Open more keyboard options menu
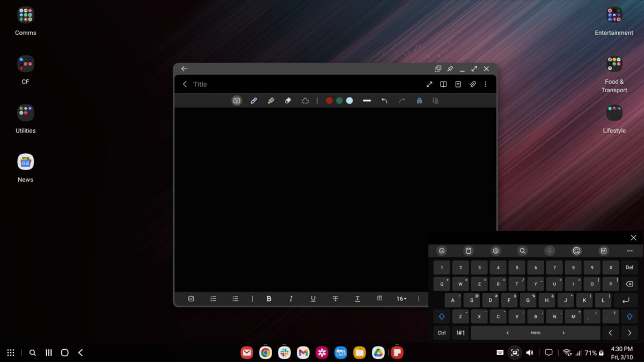Image resolution: width=644 pixels, height=362 pixels. [x=630, y=250]
